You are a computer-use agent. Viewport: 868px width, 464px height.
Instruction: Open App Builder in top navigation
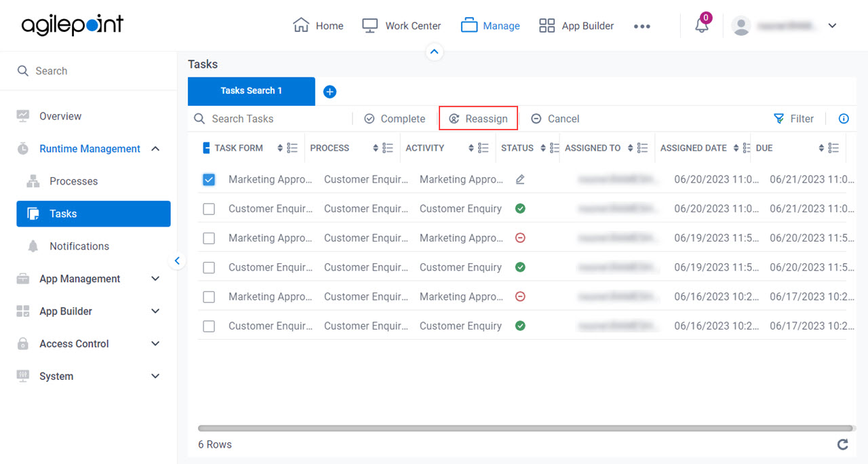coord(576,26)
